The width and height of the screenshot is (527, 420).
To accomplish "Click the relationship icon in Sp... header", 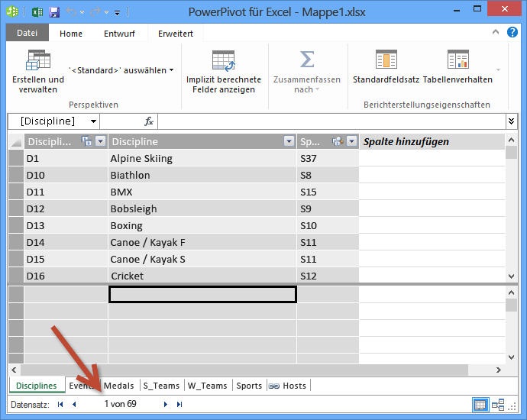I will point(338,141).
